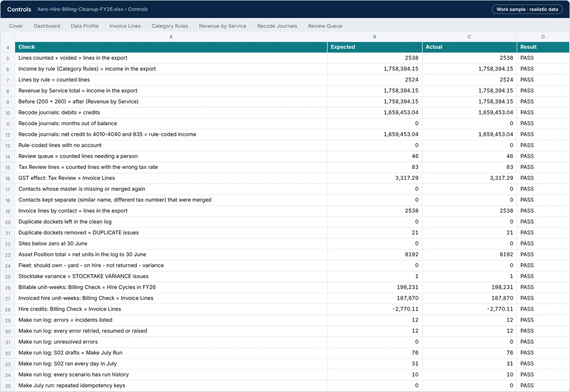
Task: Click the 'Check' header cell
Action: 171,47
